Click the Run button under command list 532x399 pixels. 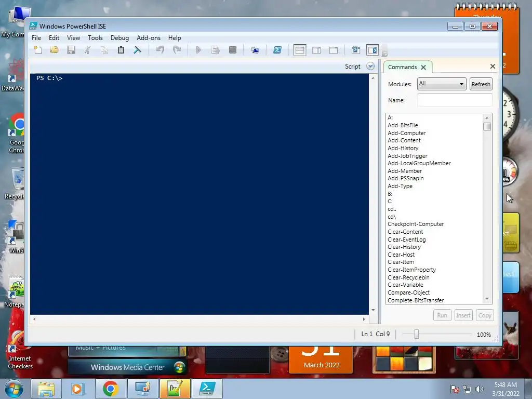[x=442, y=315]
